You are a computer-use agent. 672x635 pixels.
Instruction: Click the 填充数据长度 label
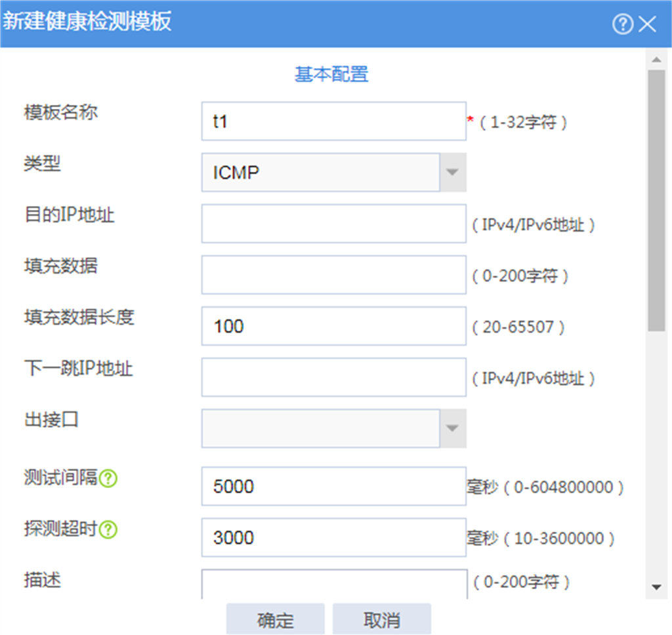79,317
